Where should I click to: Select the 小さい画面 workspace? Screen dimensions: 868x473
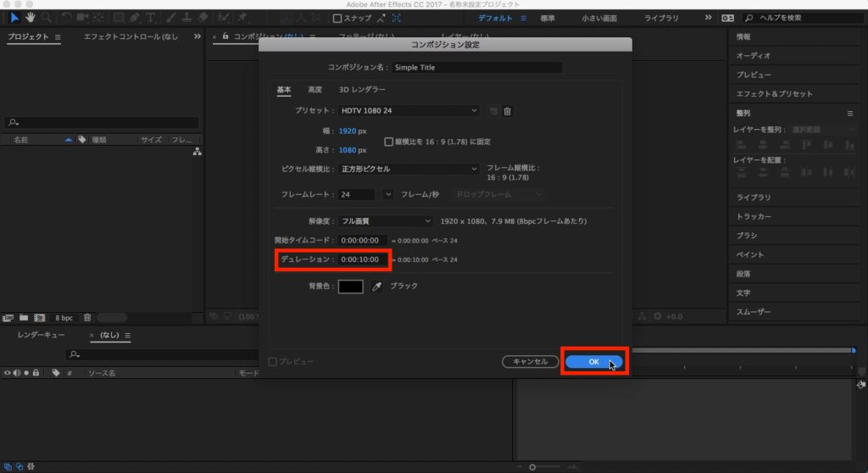click(x=599, y=19)
